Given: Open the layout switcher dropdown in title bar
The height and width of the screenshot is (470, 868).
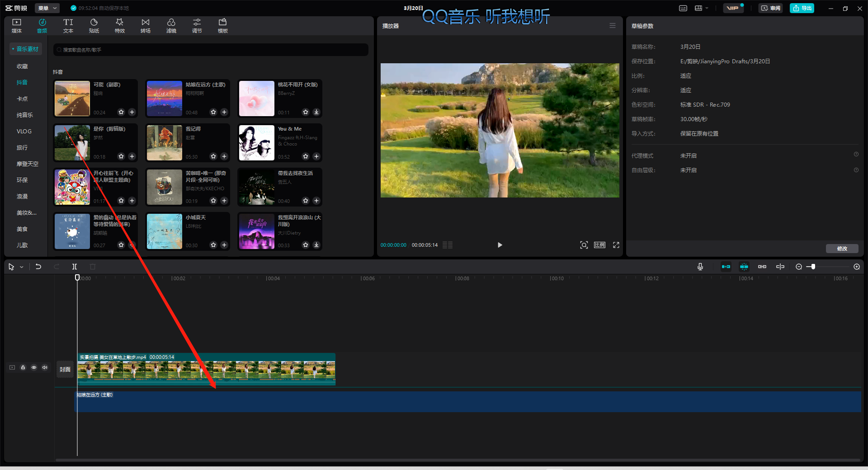Looking at the screenshot, I should point(702,8).
